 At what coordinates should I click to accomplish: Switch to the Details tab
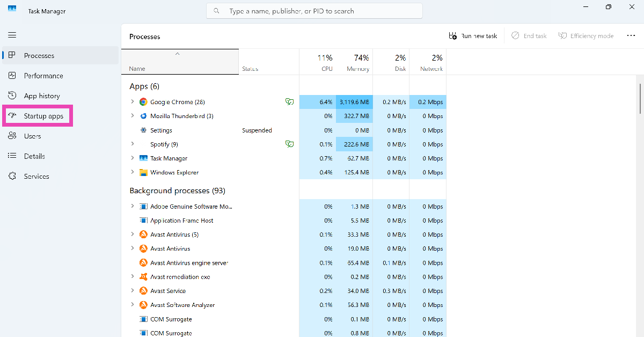34,156
